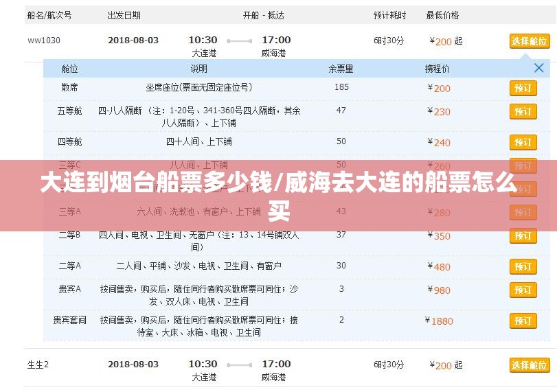Screen dimensions: 557x392
Task: Click the 五等舱 remaining tickets 47
Action: click(x=341, y=111)
